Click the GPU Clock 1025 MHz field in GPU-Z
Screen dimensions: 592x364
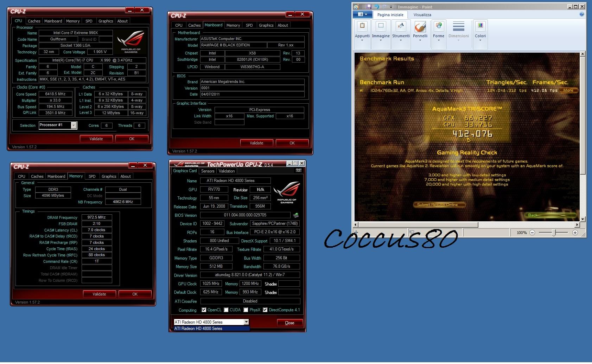tap(211, 284)
